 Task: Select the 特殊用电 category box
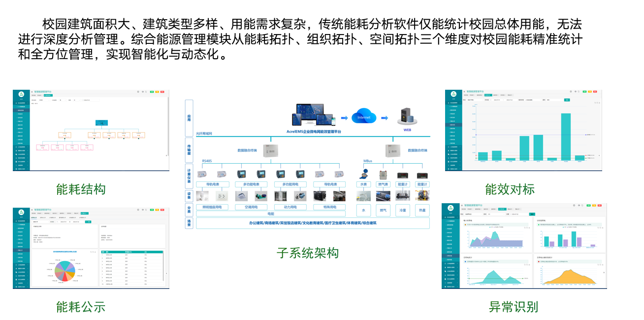pyautogui.click(x=330, y=207)
